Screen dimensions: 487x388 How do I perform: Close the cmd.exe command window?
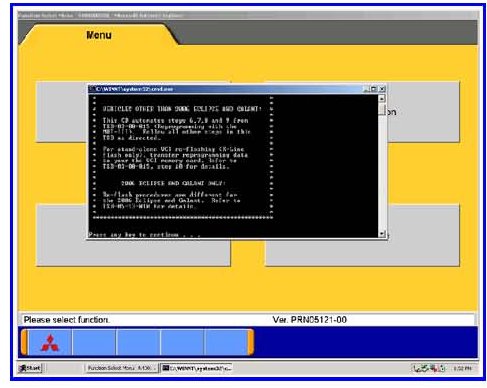[382, 89]
